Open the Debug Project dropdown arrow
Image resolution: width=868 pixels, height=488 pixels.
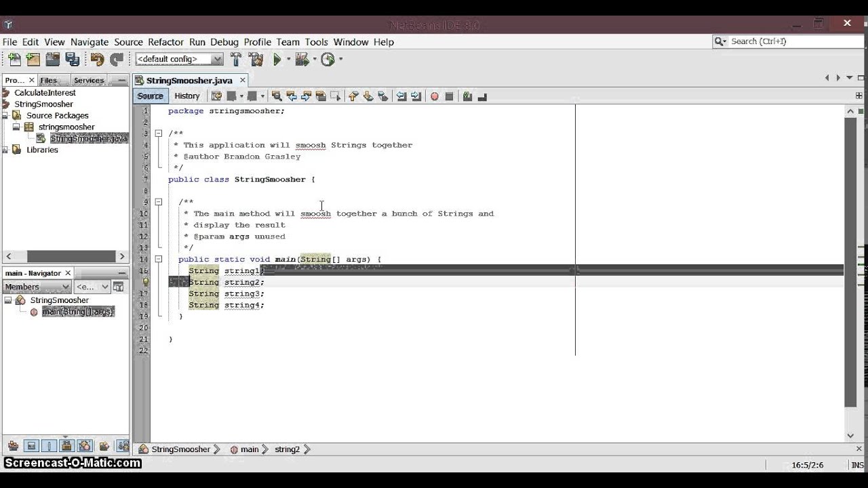315,60
